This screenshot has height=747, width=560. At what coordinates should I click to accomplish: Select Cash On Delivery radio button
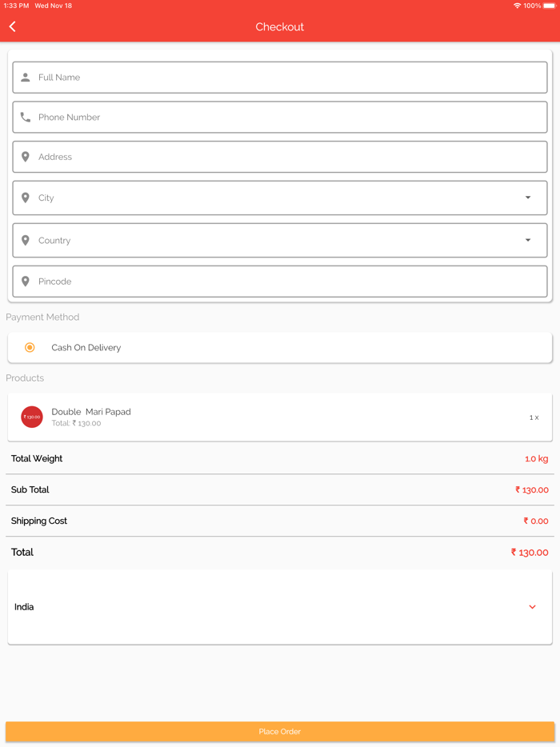click(30, 347)
